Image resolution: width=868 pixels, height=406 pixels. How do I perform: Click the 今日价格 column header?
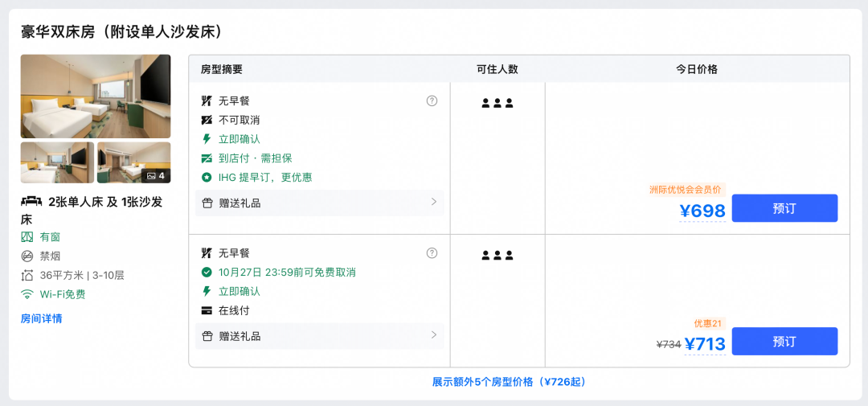click(696, 69)
